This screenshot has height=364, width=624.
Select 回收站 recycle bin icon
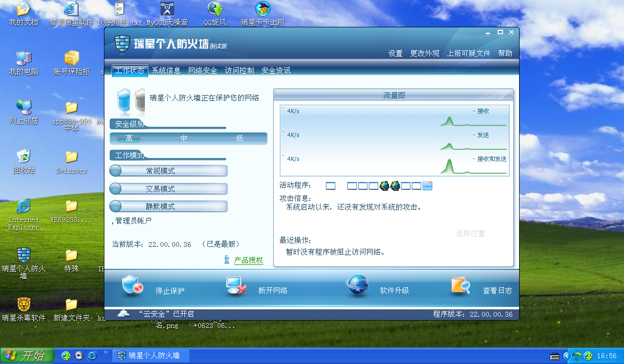(x=23, y=162)
